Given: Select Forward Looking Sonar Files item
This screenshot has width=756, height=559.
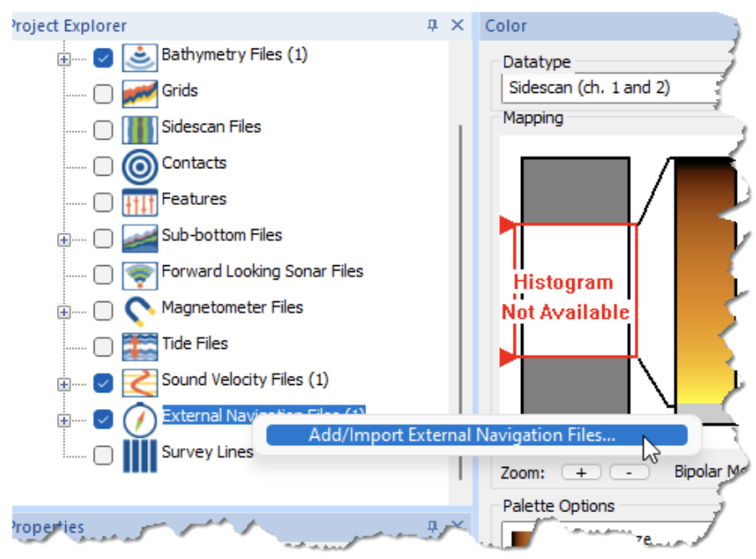Looking at the screenshot, I should tap(263, 271).
